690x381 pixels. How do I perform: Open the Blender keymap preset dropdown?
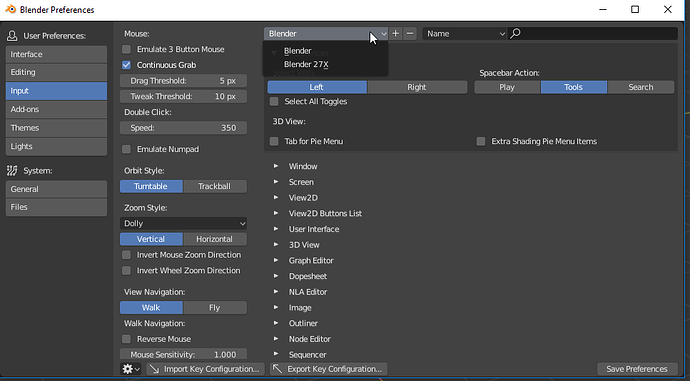tap(326, 33)
